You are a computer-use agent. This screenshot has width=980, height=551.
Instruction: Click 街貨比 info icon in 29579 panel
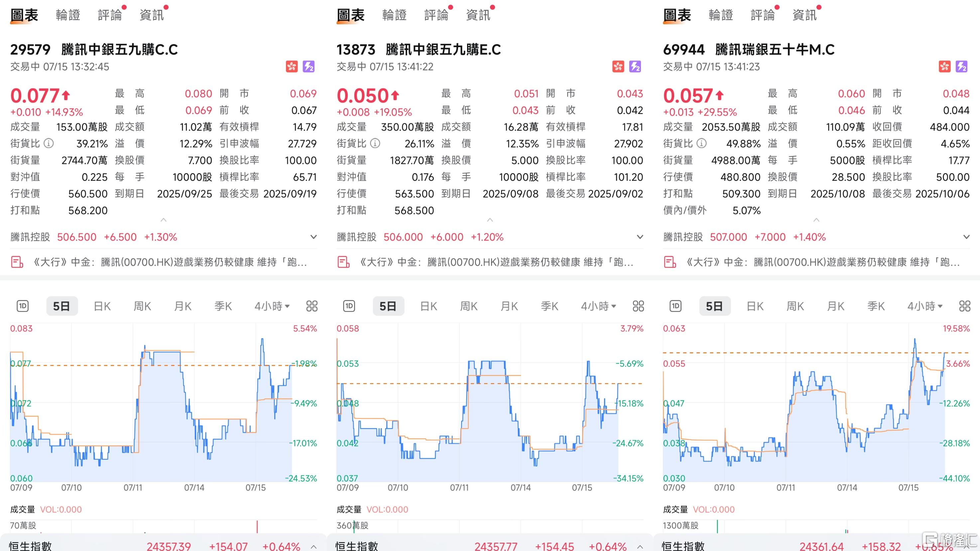click(49, 143)
